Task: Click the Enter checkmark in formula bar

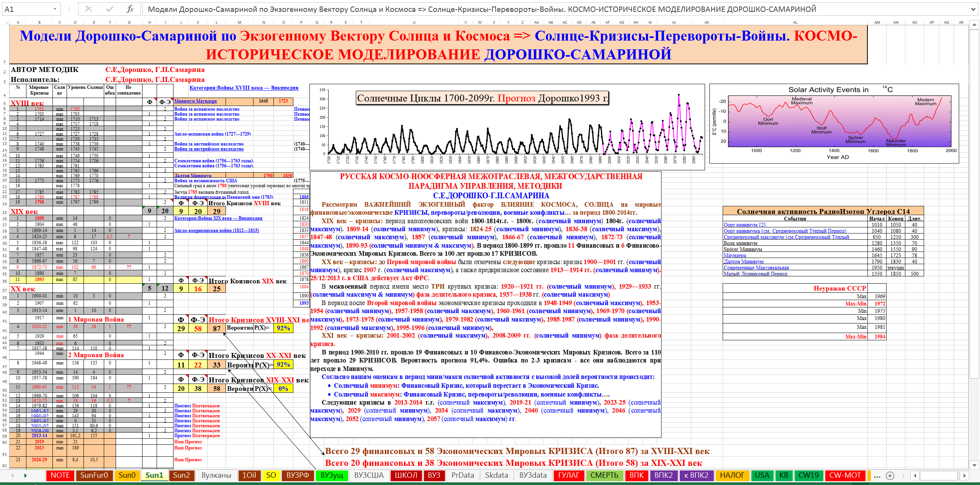Action: (x=110, y=9)
